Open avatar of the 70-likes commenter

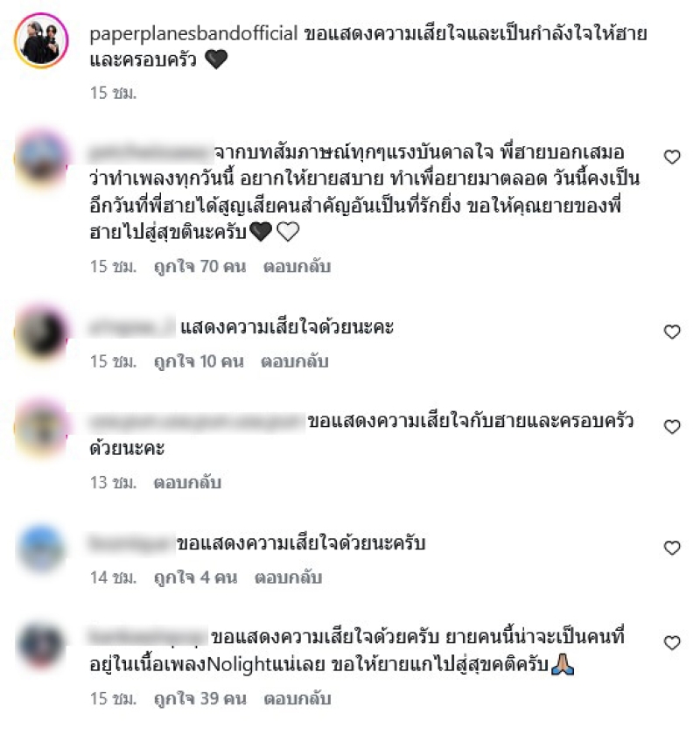coord(42,159)
